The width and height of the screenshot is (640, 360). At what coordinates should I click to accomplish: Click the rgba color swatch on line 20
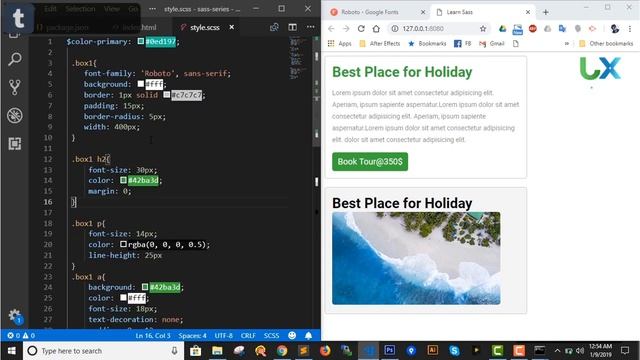(x=123, y=244)
